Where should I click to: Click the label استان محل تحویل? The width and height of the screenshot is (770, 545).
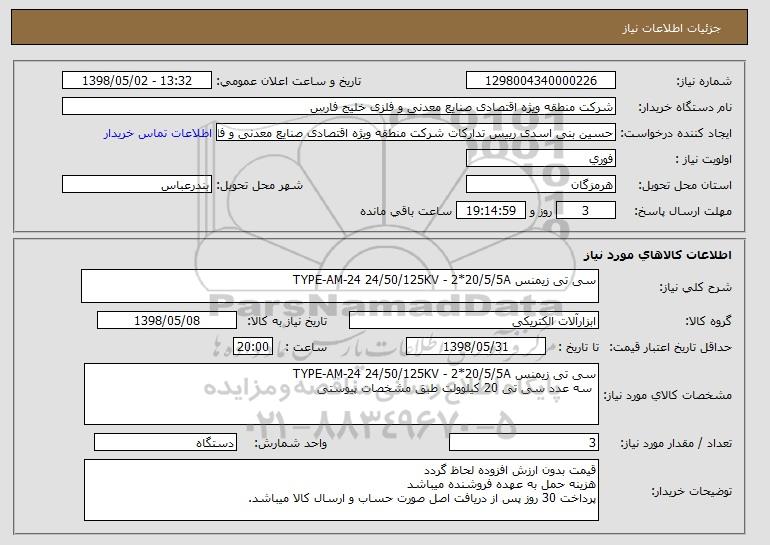[685, 185]
